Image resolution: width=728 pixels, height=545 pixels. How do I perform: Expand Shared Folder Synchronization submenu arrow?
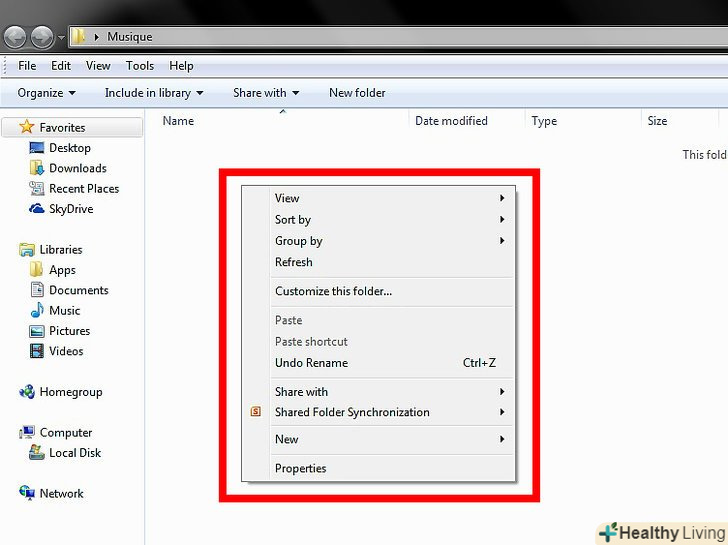(x=502, y=412)
